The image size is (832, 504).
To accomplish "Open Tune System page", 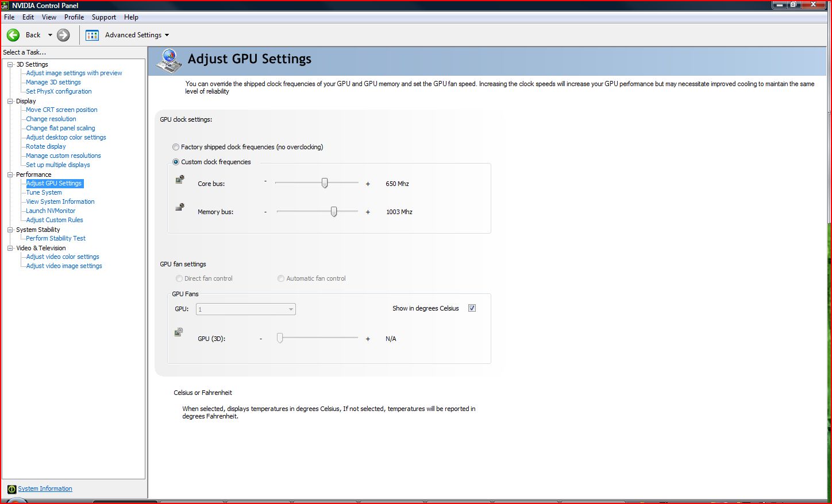I will [44, 192].
